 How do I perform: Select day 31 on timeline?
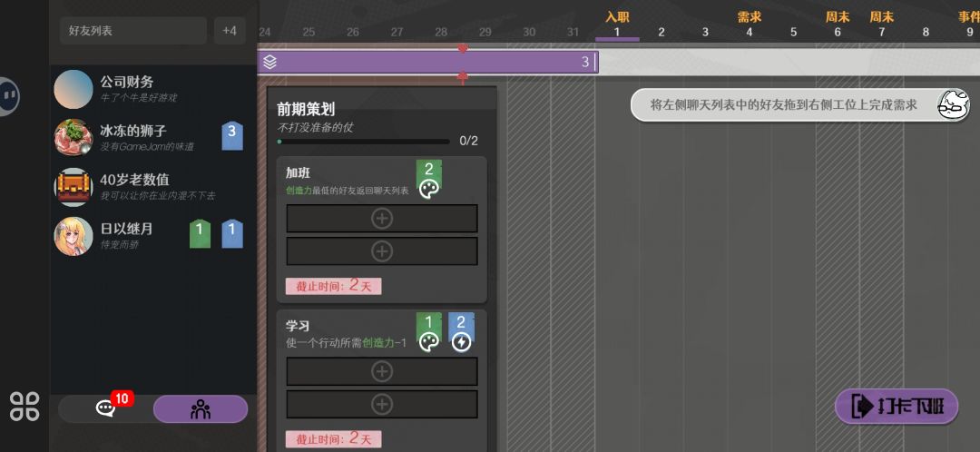click(x=573, y=32)
